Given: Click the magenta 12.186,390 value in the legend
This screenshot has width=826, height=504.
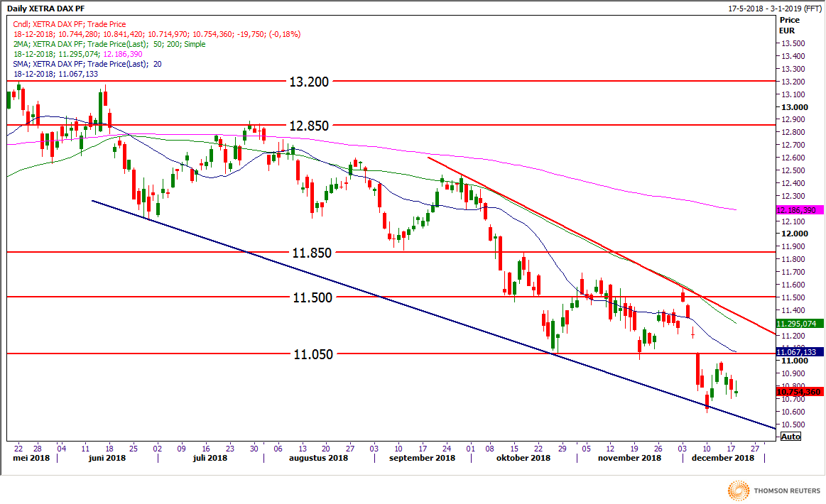Looking at the screenshot, I should tap(122, 54).
